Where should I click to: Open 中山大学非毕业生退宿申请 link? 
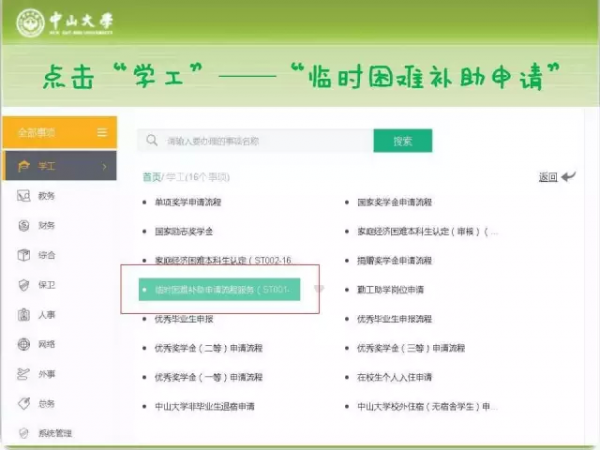point(205,407)
